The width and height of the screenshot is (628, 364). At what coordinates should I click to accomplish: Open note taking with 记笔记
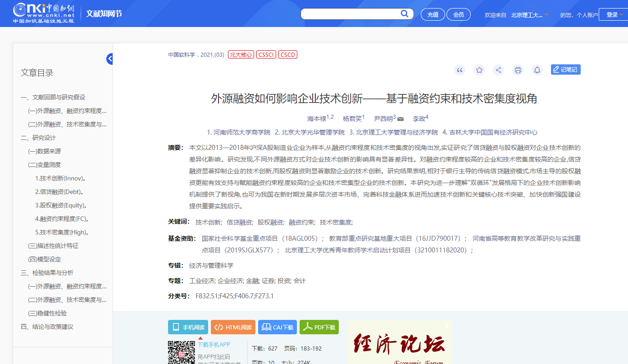(x=565, y=69)
